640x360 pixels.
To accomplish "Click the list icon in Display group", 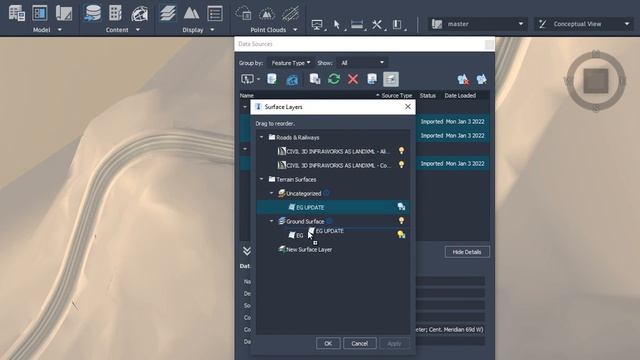I will [x=215, y=13].
